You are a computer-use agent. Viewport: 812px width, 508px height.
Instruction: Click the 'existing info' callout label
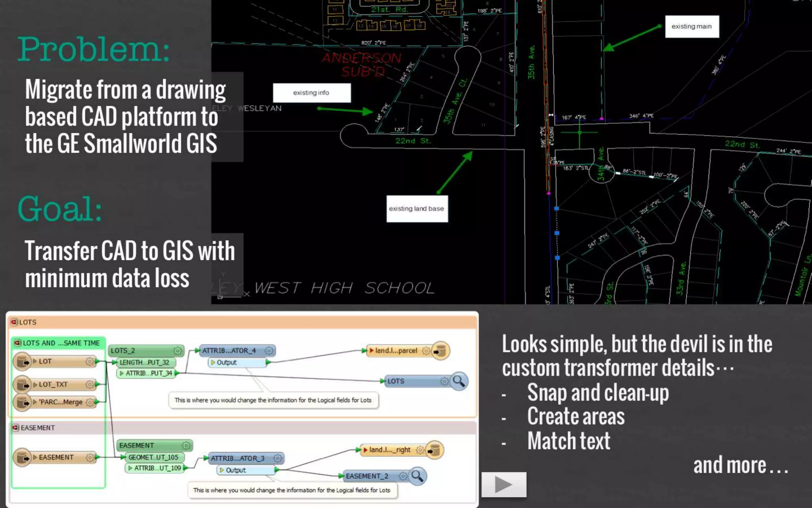click(x=312, y=93)
